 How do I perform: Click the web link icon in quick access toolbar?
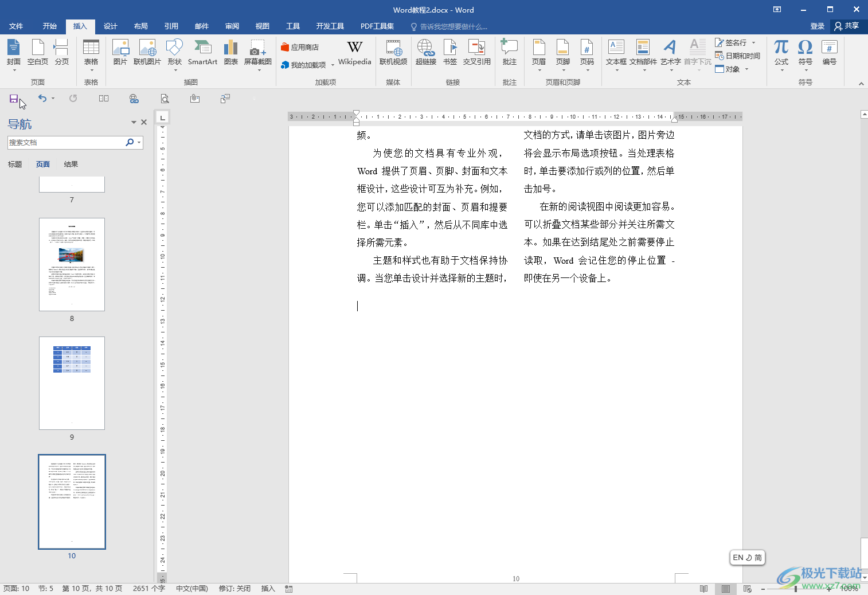(x=134, y=99)
